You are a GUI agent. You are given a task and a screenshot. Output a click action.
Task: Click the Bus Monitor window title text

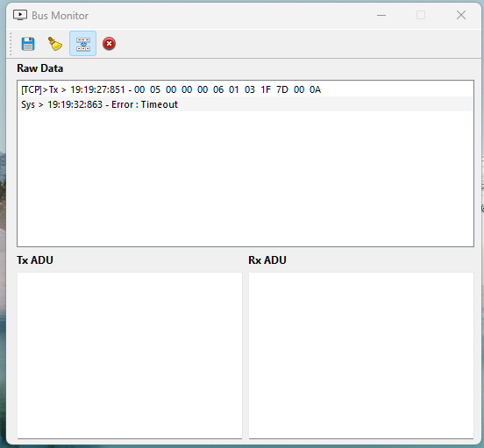pyautogui.click(x=60, y=16)
